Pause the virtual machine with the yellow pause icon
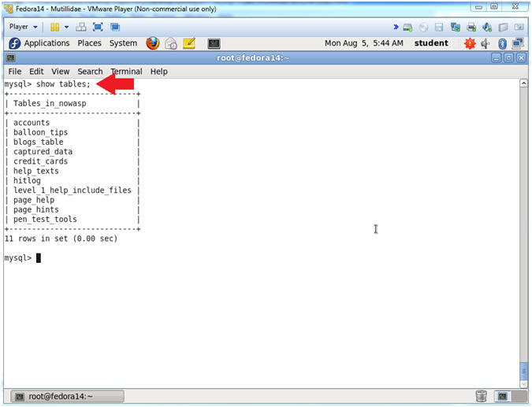 (54, 27)
